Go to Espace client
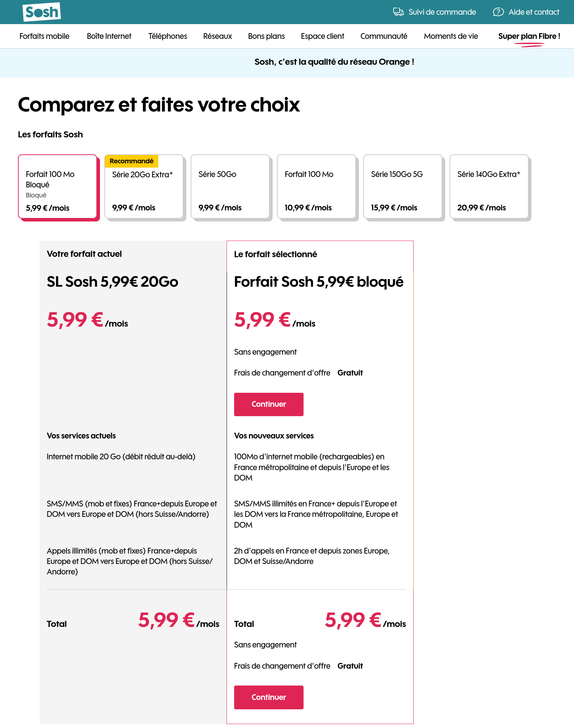This screenshot has height=728, width=574. pos(323,36)
